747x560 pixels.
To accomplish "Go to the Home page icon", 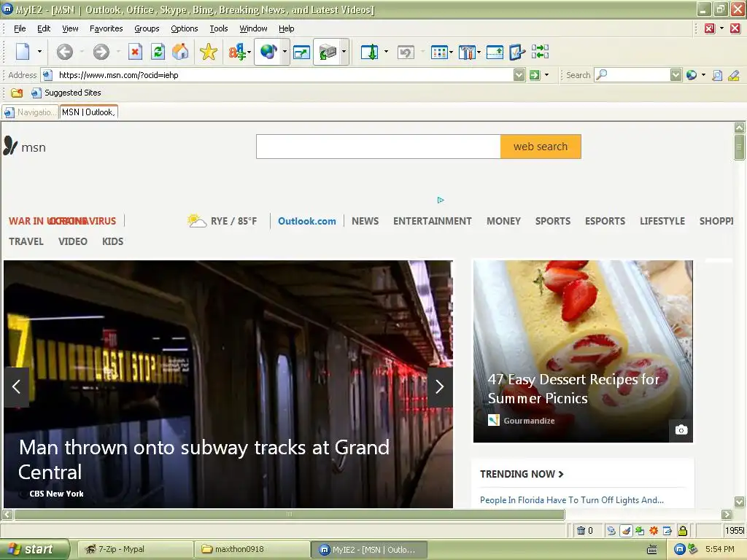I will tap(180, 52).
